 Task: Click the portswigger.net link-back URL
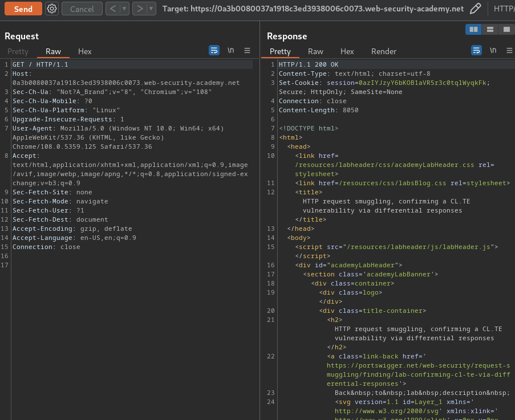click(x=419, y=375)
